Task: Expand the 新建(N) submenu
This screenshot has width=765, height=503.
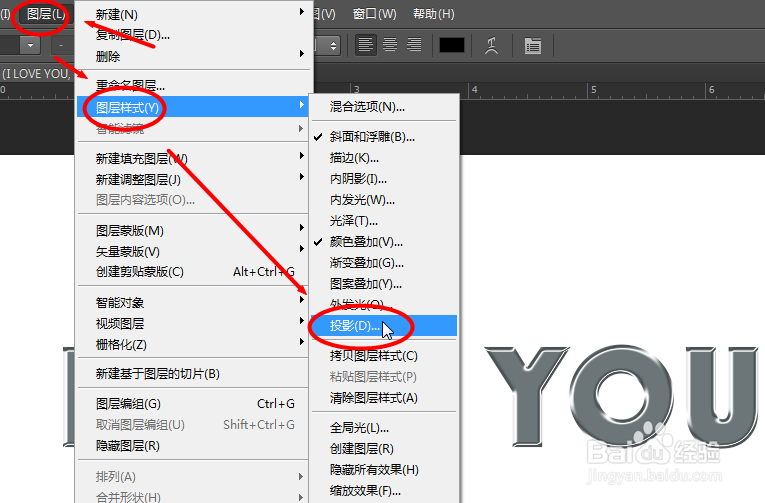Action: coord(193,15)
